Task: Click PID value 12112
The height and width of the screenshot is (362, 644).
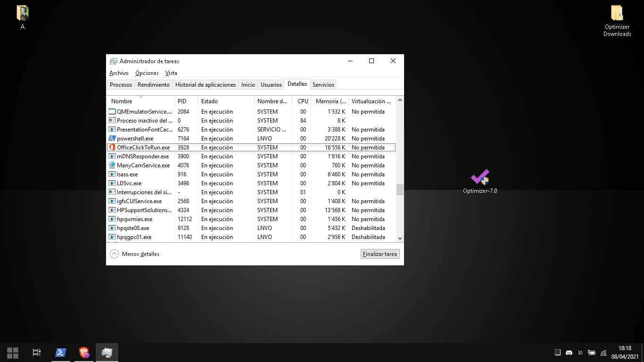Action: [185, 219]
